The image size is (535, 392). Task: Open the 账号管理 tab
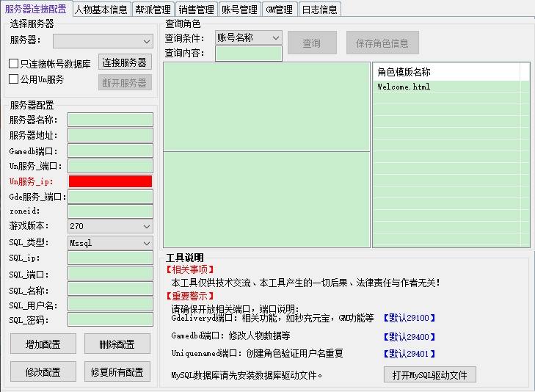(x=239, y=10)
